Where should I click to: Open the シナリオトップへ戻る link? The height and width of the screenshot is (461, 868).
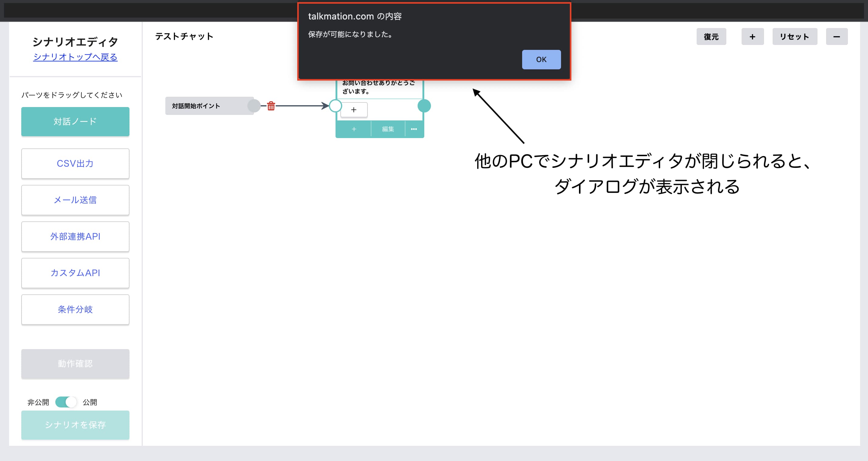click(x=75, y=57)
